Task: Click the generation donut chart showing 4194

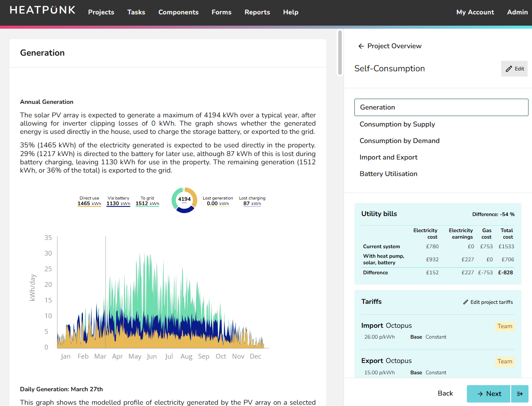Action: [x=184, y=200]
